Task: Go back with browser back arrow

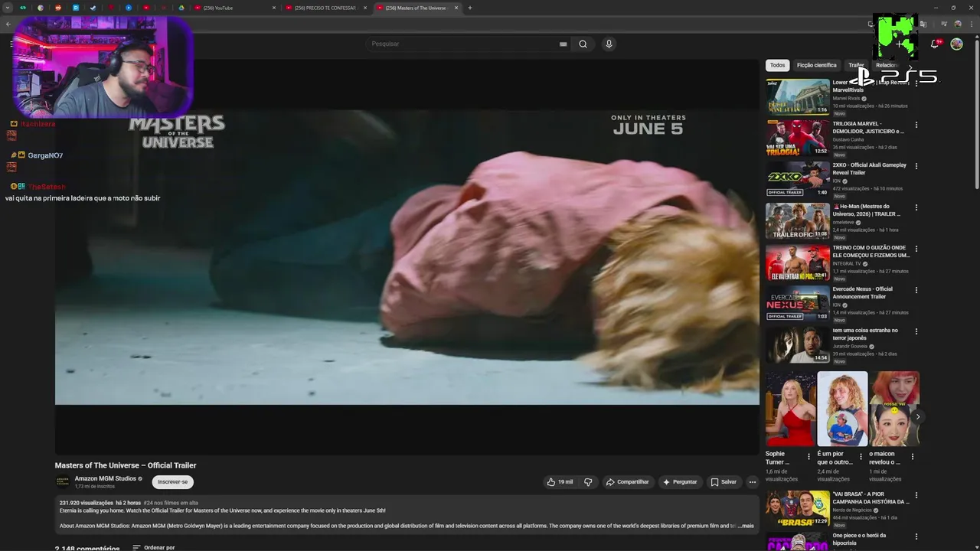Action: point(8,24)
